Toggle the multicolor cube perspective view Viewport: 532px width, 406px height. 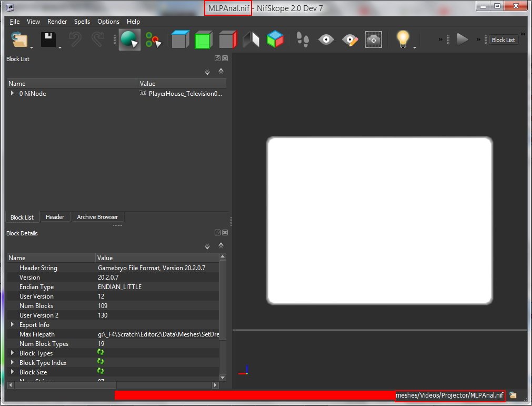(275, 40)
